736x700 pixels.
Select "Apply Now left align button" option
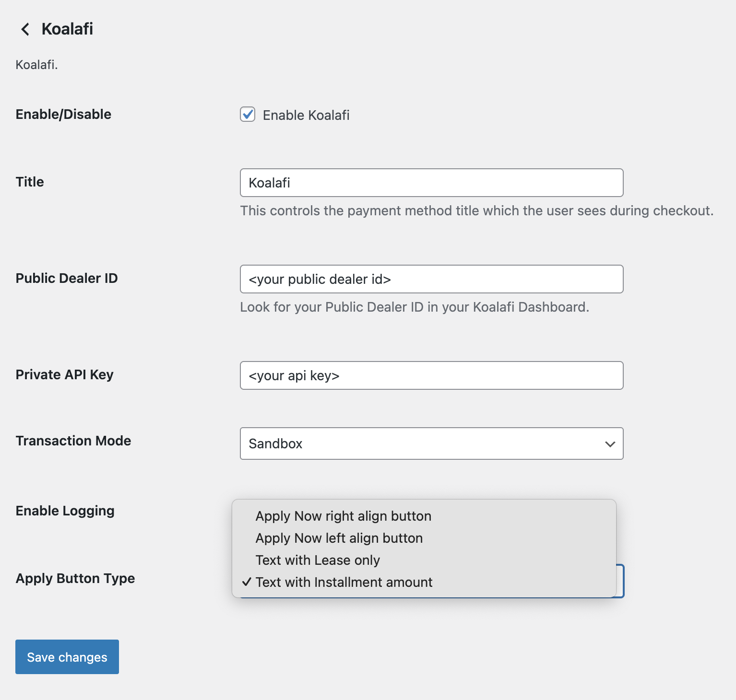coord(339,538)
